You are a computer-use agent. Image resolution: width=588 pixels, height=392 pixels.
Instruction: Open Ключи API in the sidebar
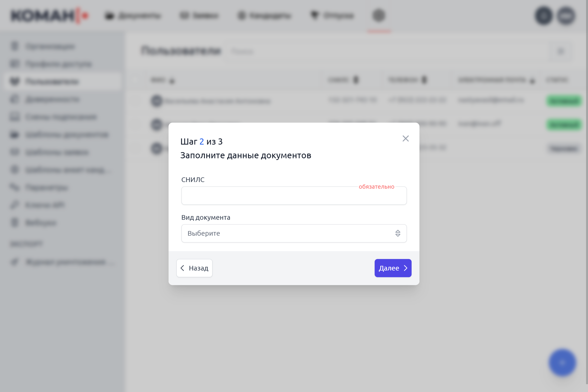point(45,205)
